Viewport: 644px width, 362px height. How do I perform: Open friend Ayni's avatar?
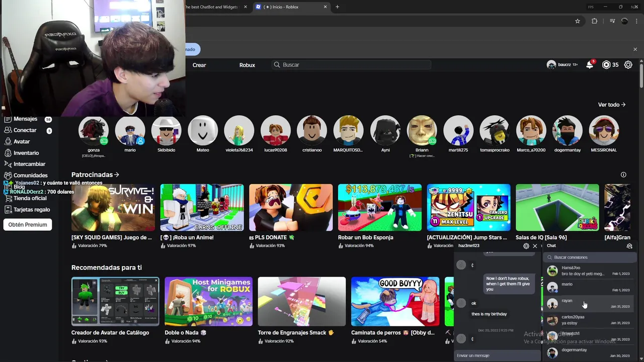385,131
